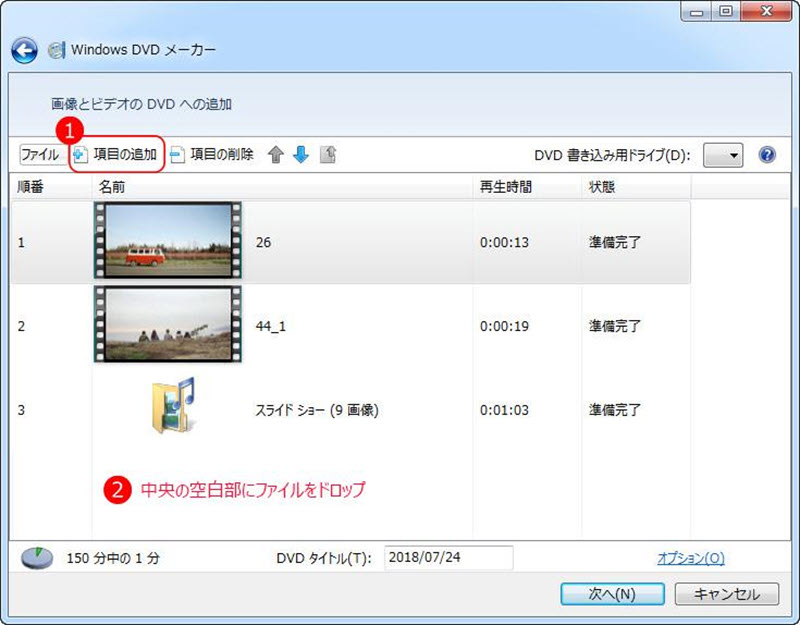
Task: Click the DVD タイトル input field
Action: pos(450,559)
